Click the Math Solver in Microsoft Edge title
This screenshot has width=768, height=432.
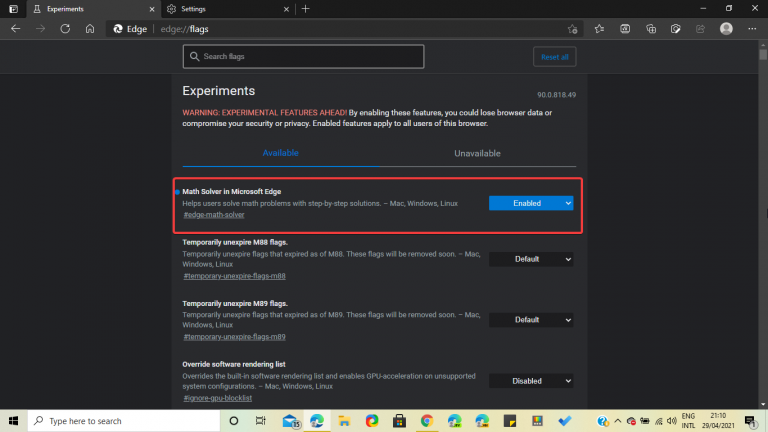pos(232,192)
